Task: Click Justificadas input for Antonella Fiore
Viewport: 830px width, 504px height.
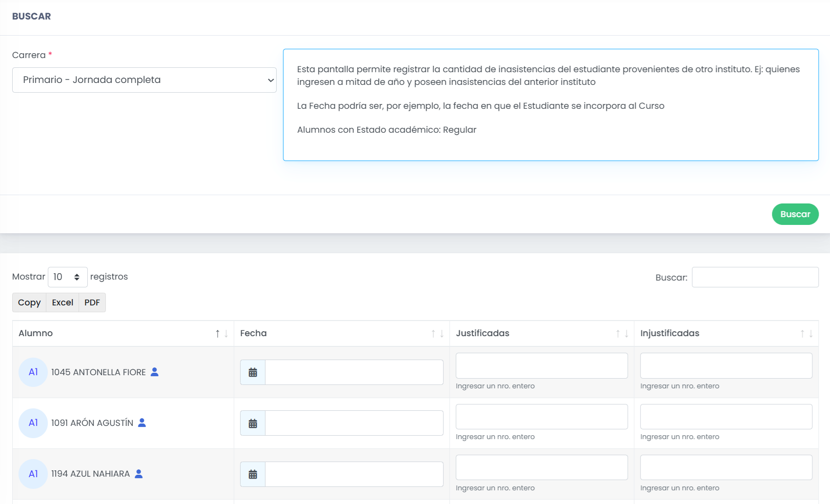Action: (542, 366)
